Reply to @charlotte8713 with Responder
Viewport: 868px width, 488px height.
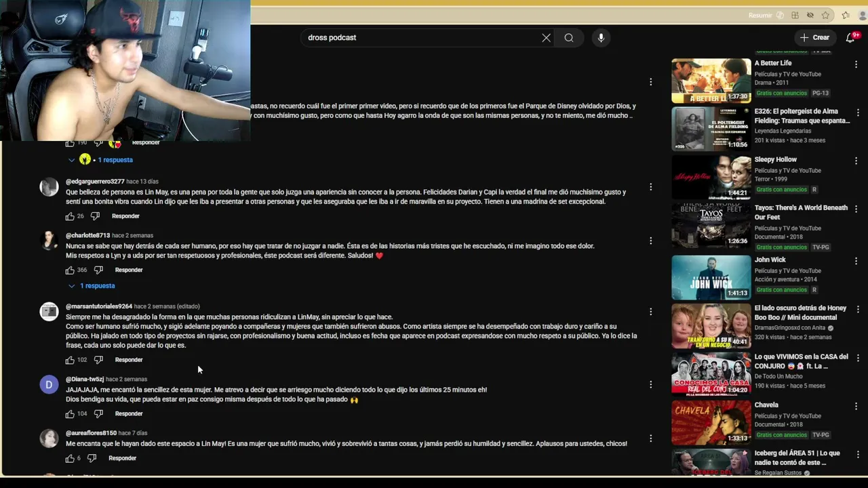[x=129, y=270]
